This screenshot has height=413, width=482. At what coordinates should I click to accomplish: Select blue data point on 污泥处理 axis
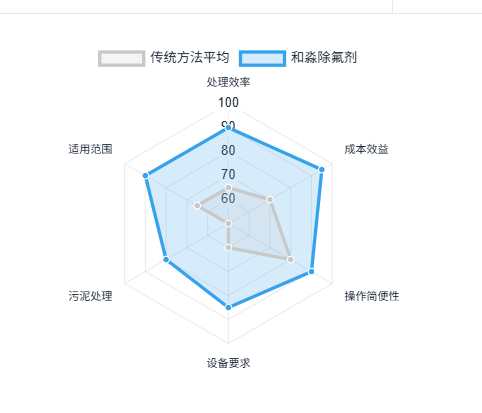166,259
